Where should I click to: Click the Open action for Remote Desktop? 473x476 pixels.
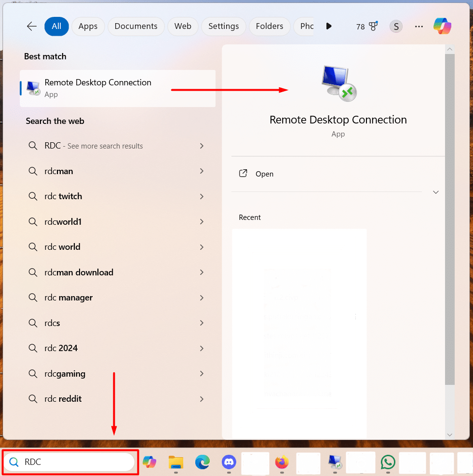(x=264, y=174)
